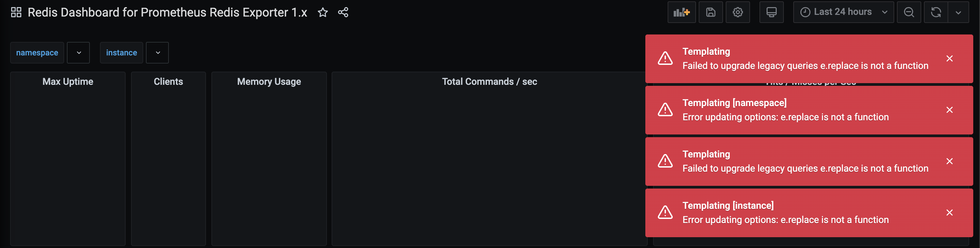
Task: Zoom out the time range
Action: pyautogui.click(x=909, y=12)
